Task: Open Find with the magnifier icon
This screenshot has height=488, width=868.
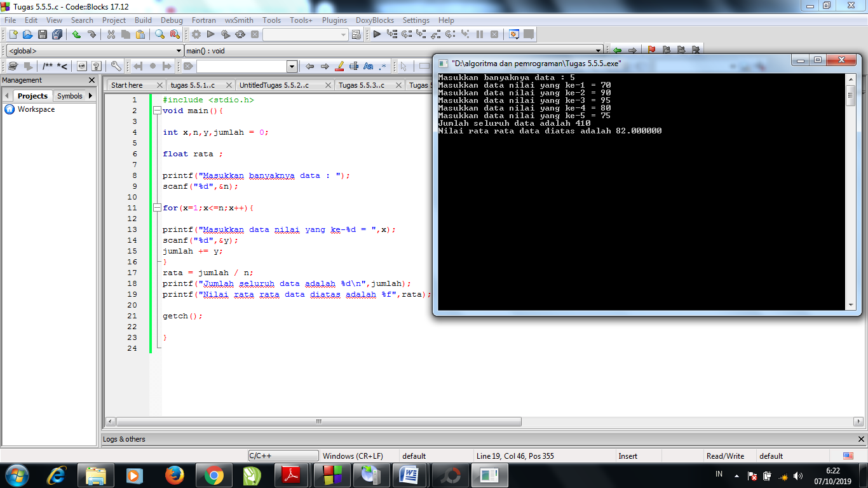Action: [159, 34]
